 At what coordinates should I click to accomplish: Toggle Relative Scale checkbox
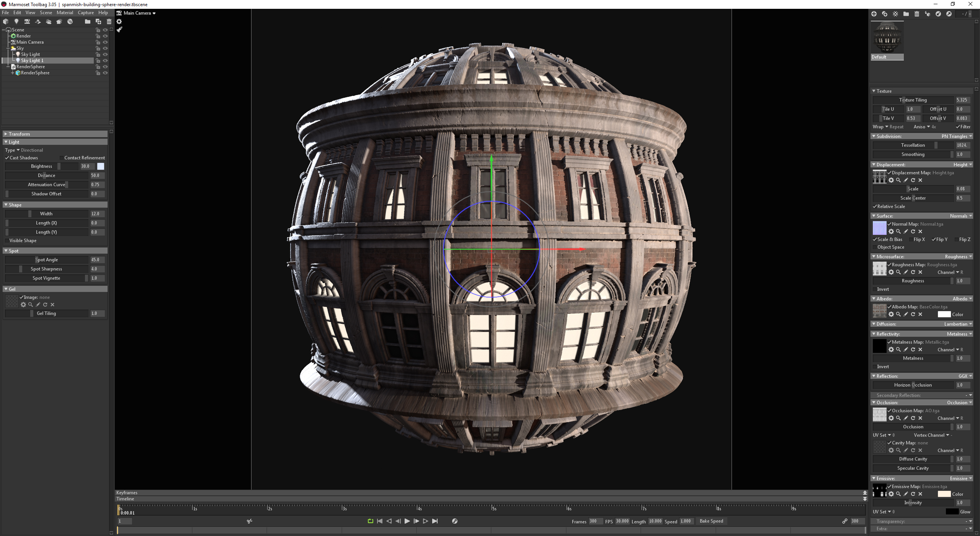pyautogui.click(x=875, y=207)
